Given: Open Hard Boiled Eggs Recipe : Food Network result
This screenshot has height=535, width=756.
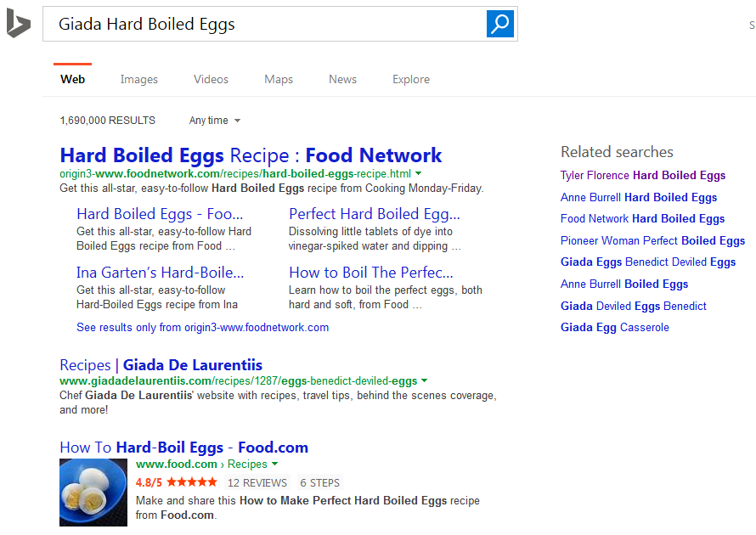Looking at the screenshot, I should [x=251, y=155].
